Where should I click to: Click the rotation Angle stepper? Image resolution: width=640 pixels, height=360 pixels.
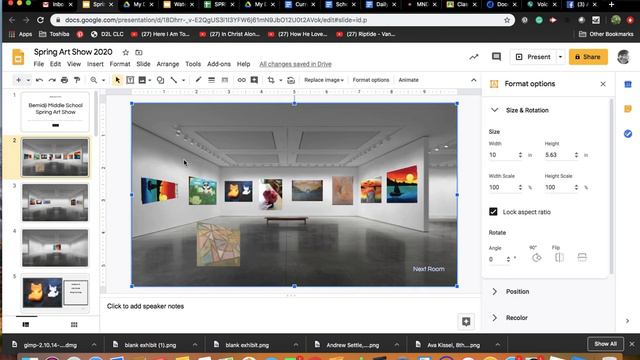coord(508,259)
